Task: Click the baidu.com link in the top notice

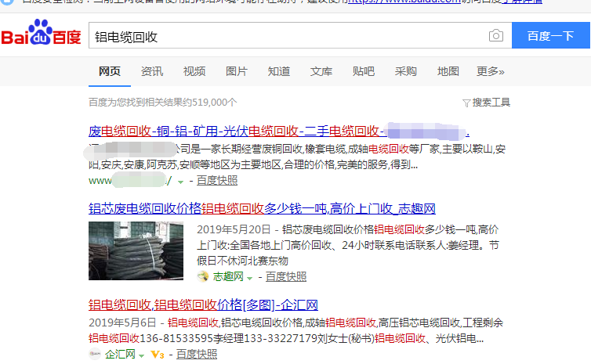Action: tap(404, 2)
